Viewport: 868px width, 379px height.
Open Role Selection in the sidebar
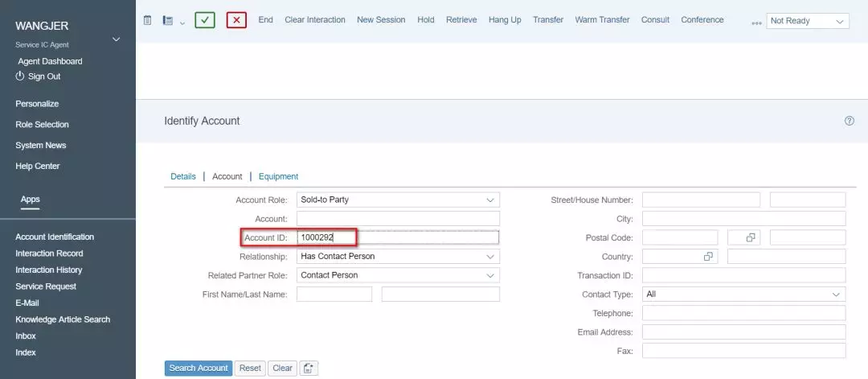(x=42, y=125)
